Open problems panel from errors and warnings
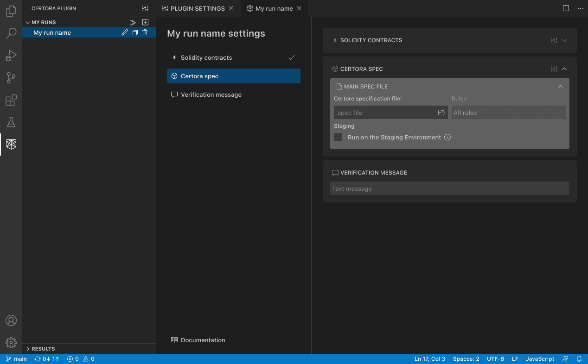This screenshot has width=588, height=364. tap(81, 359)
